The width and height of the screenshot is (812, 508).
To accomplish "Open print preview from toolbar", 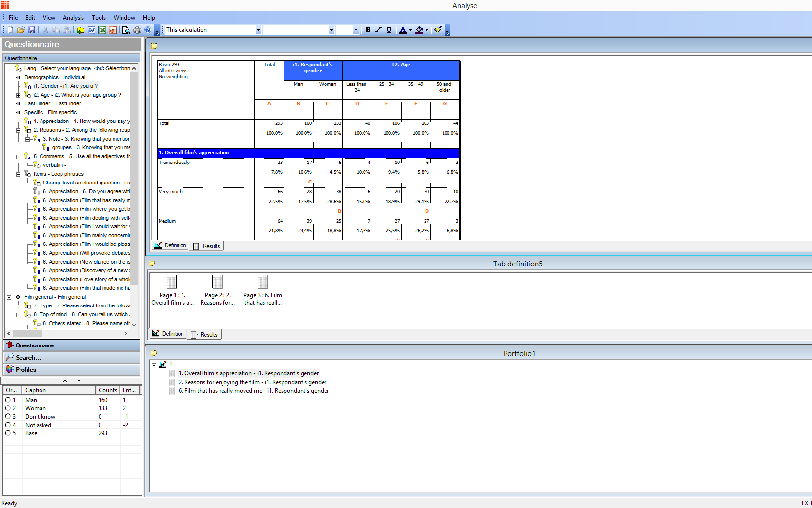I will [126, 30].
